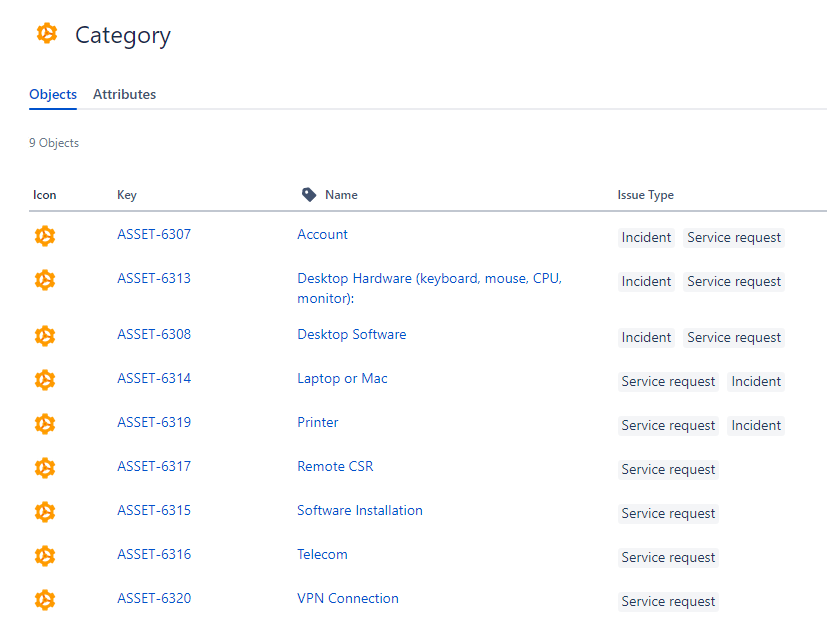827x638 pixels.
Task: Click the Incident tag in the Account row
Action: 646,237
